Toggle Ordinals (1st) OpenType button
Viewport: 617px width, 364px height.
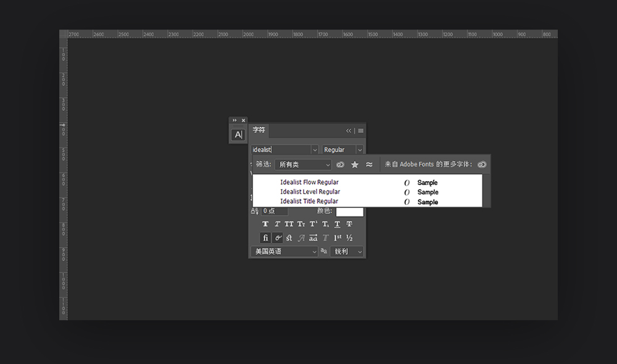click(x=337, y=238)
